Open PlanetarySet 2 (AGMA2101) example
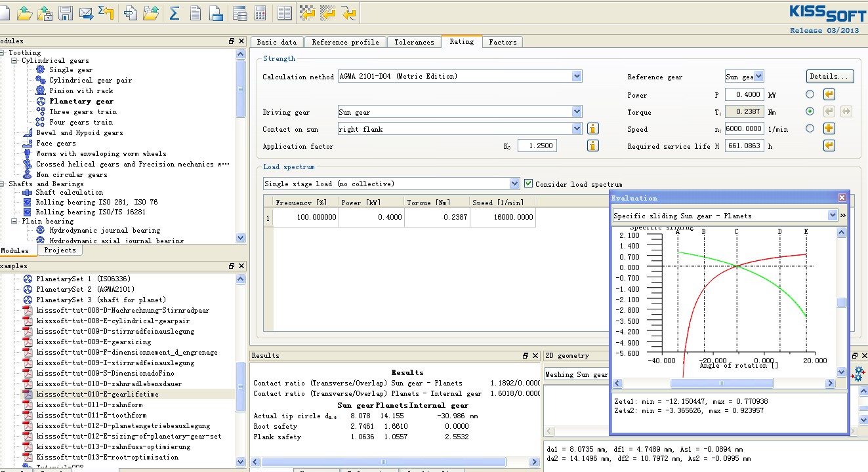Screen dimensions: 868x472 (85, 289)
